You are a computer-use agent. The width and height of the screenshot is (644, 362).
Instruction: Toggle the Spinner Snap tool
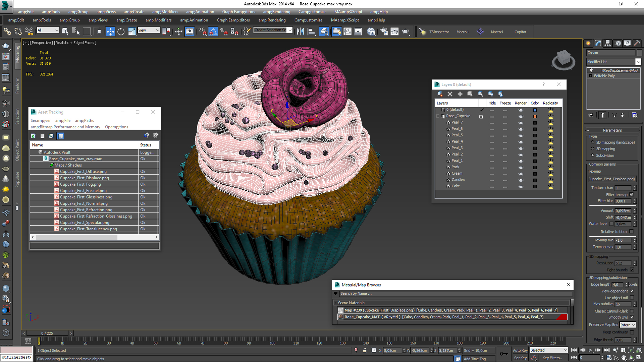click(234, 32)
